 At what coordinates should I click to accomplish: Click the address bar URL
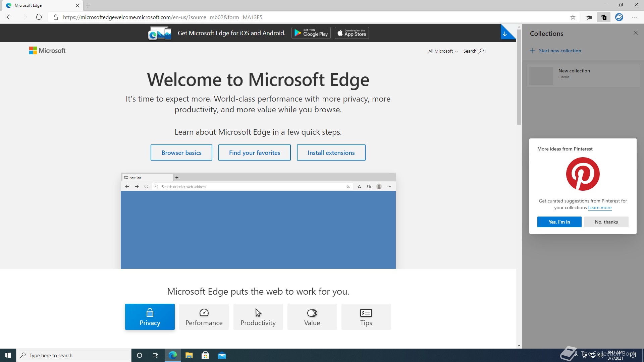coord(163,17)
